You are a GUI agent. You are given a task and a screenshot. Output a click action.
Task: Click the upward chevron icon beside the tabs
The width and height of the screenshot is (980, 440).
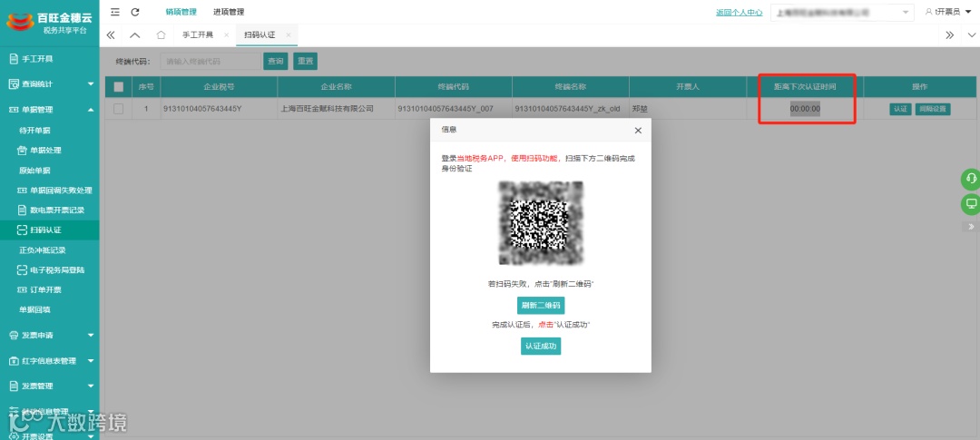(135, 35)
